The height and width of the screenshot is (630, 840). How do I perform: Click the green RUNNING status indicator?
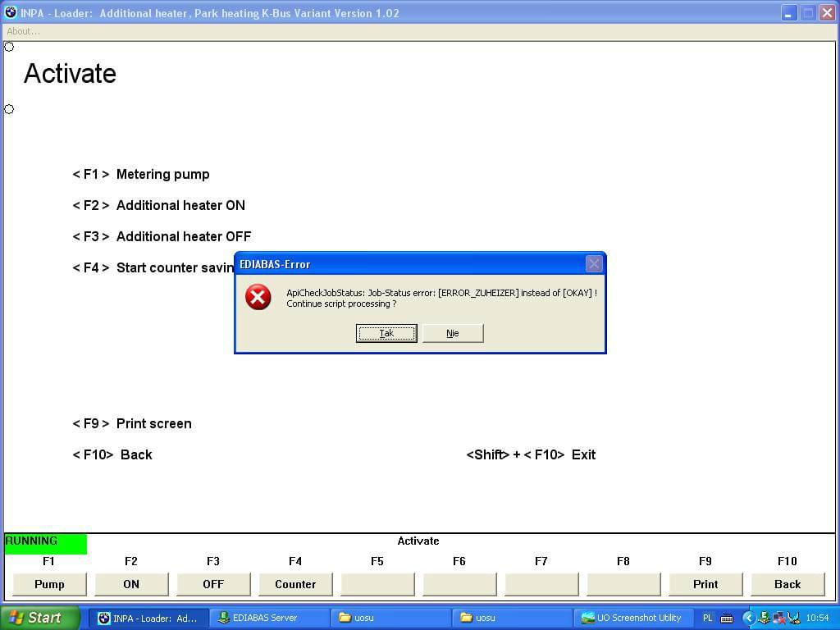[x=45, y=544]
